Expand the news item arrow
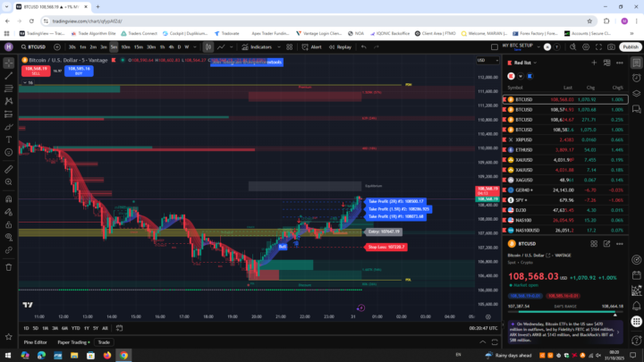The height and width of the screenshot is (362, 644). (x=618, y=332)
